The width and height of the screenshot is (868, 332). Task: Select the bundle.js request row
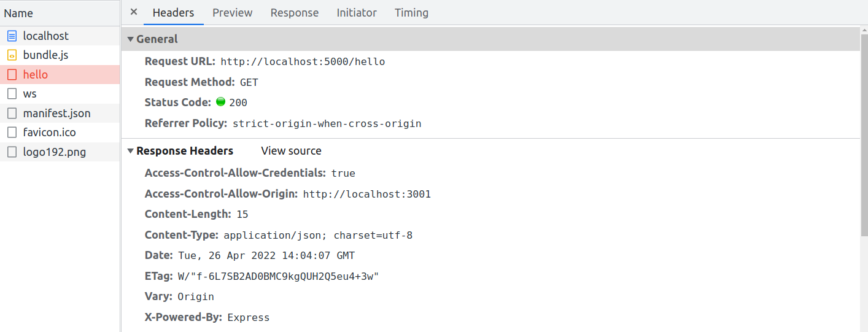(x=60, y=55)
